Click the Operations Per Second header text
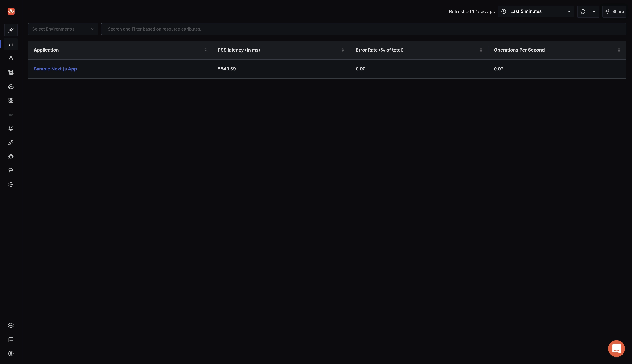 point(519,50)
